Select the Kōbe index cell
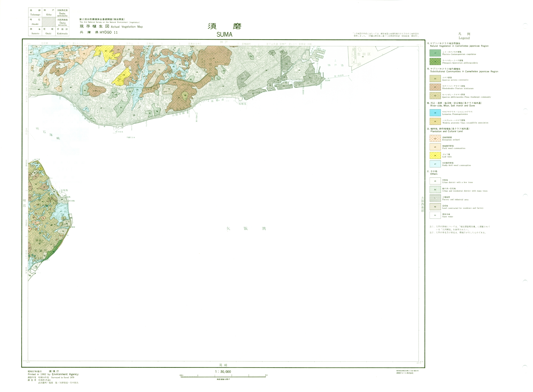This screenshot has height=392, width=533. 49,12
